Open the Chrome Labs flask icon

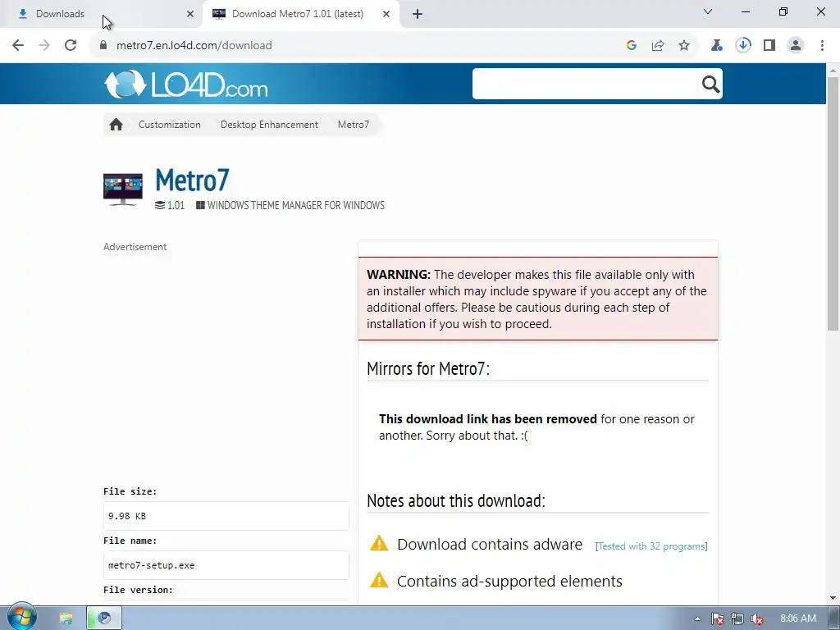[x=717, y=46]
